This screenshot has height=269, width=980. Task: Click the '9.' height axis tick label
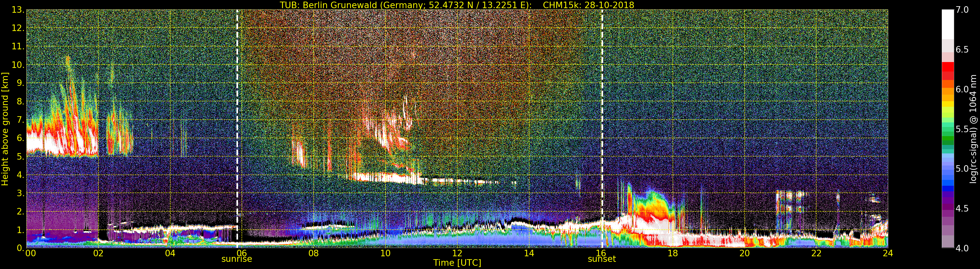click(21, 83)
